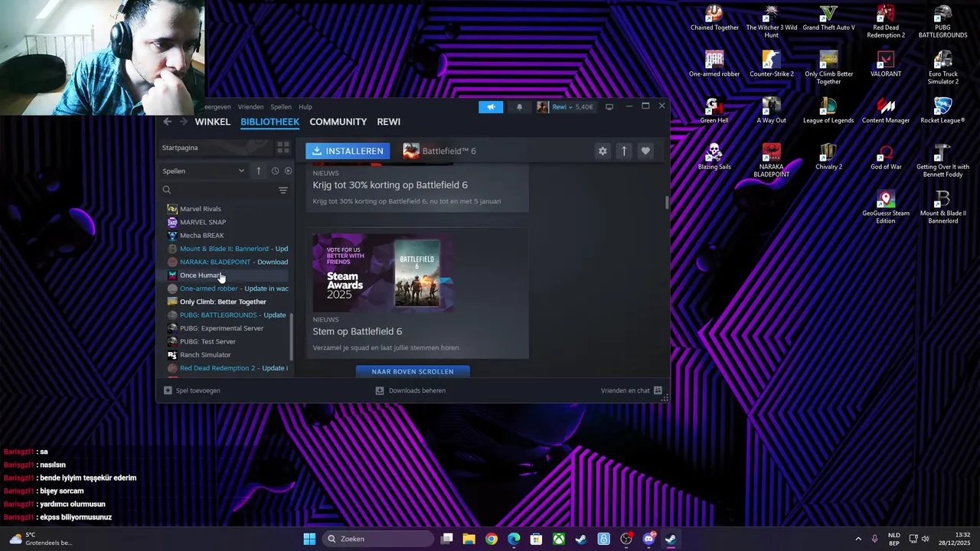Open the Hulp menu

[305, 107]
